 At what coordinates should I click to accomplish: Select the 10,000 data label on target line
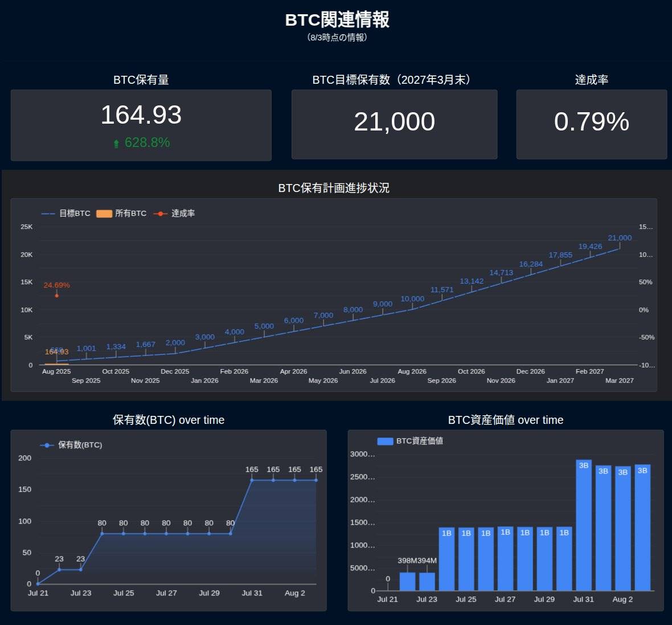(x=412, y=299)
